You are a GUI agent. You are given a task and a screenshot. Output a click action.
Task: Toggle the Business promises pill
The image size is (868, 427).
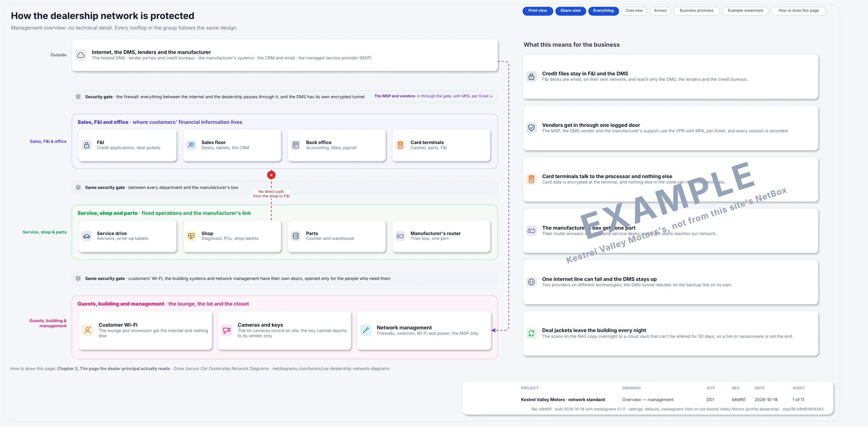697,11
